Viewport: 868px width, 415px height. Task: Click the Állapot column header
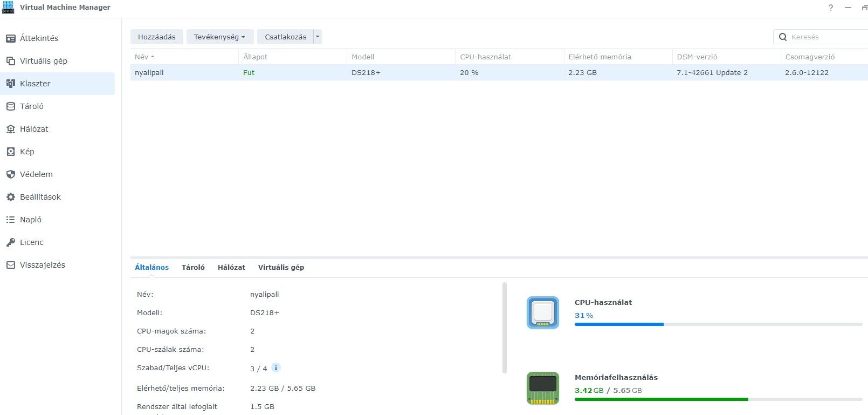click(293, 57)
